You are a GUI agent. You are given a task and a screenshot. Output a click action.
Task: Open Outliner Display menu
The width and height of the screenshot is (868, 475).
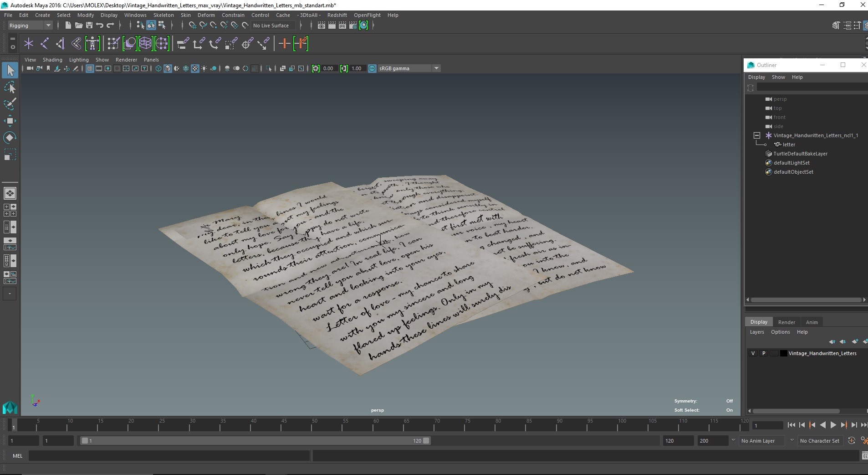click(756, 77)
